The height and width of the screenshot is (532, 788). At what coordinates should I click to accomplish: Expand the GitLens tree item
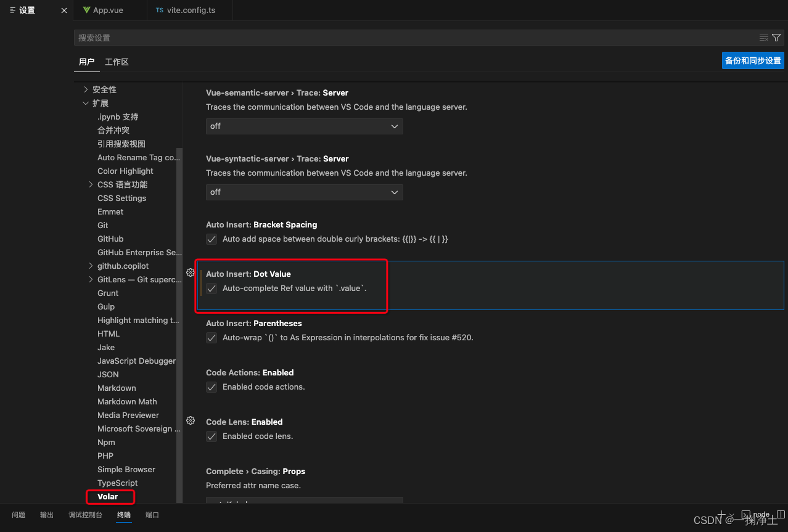[x=91, y=279]
